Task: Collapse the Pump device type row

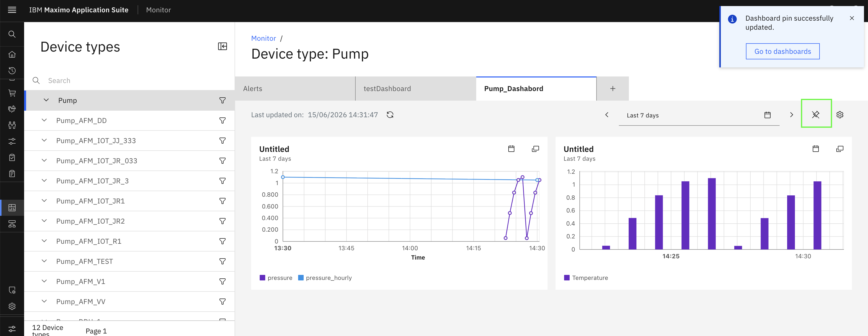Action: (x=46, y=100)
